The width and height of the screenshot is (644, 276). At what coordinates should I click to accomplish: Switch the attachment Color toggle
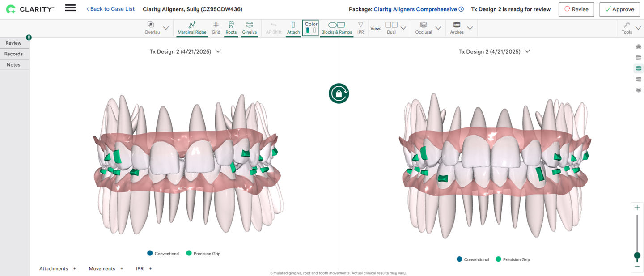coord(311,28)
